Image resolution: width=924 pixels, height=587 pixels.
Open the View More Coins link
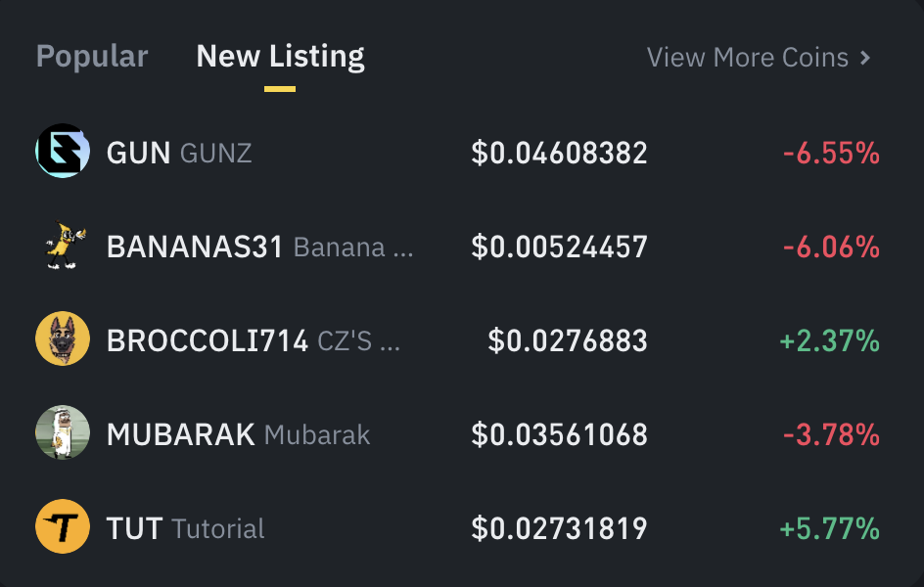coord(759,58)
